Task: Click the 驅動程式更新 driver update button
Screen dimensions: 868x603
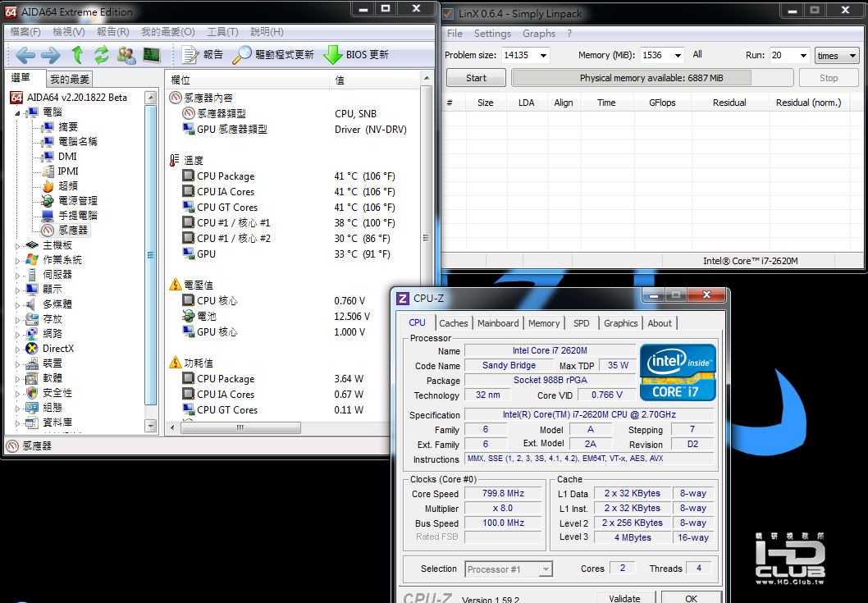Action: (x=272, y=55)
